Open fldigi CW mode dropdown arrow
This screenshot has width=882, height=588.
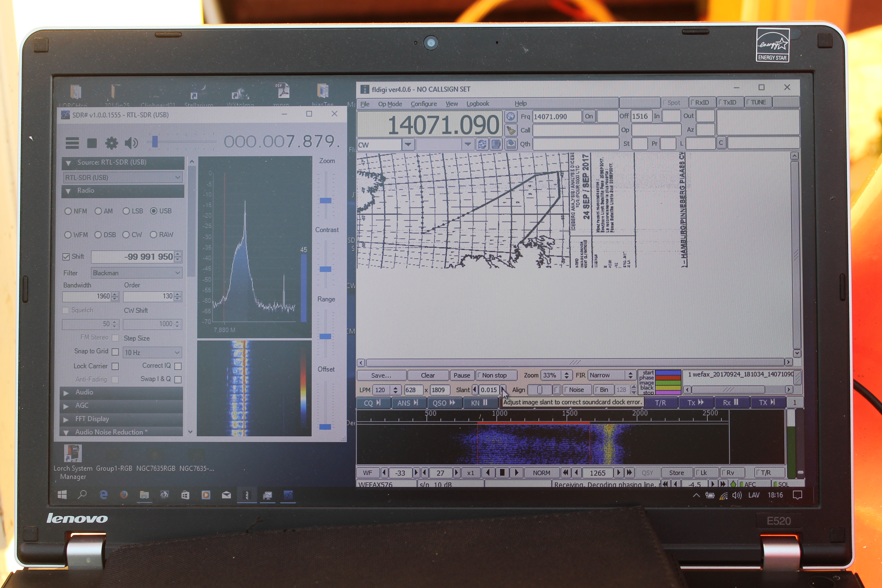point(408,144)
